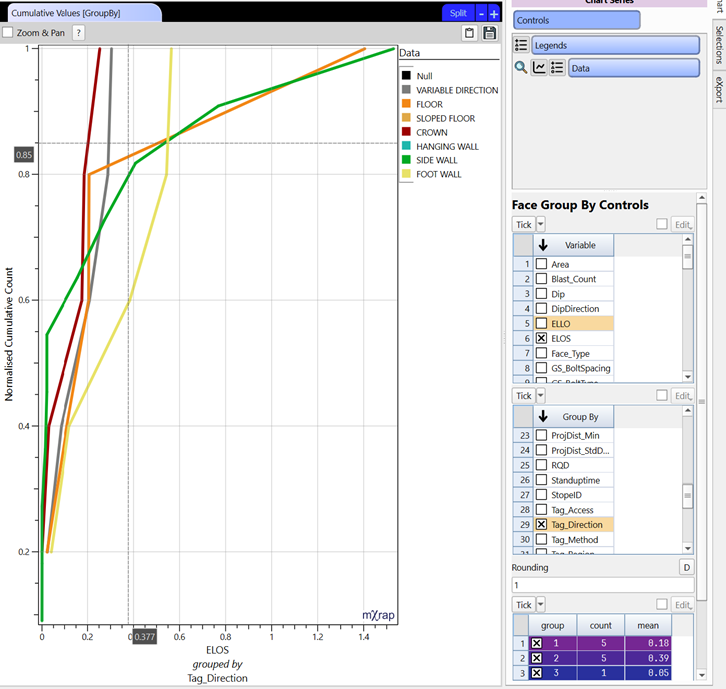Click the HANGING WALL teal legend swatch
726x689 pixels.
[406, 146]
